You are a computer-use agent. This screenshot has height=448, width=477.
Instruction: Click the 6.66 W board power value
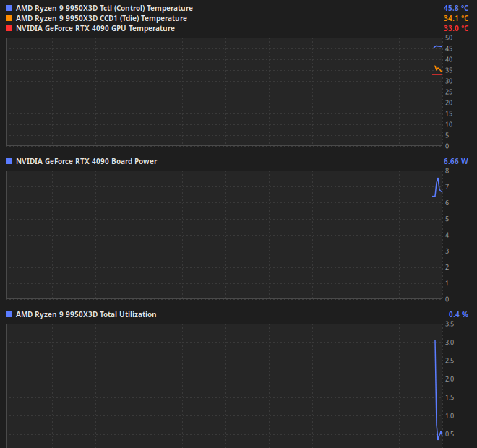(x=455, y=161)
